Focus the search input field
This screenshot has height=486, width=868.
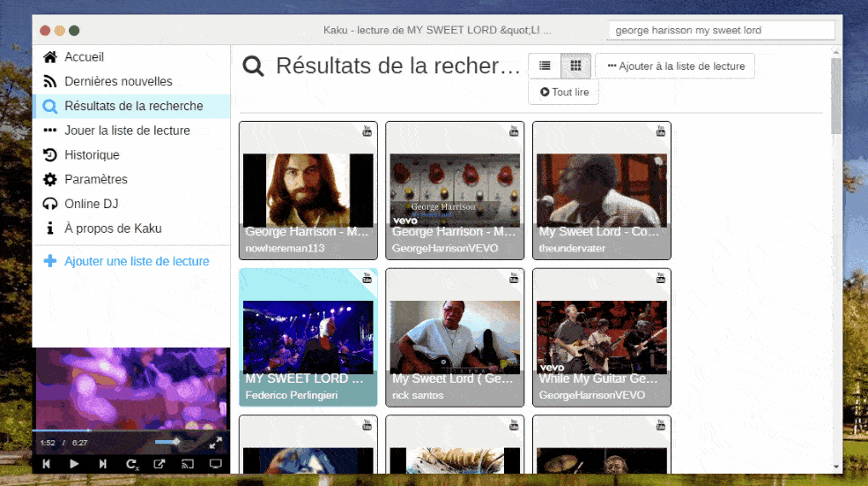click(x=722, y=30)
